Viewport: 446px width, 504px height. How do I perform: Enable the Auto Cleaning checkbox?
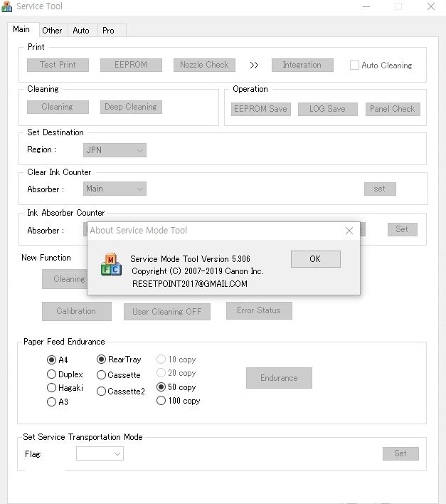pos(354,65)
